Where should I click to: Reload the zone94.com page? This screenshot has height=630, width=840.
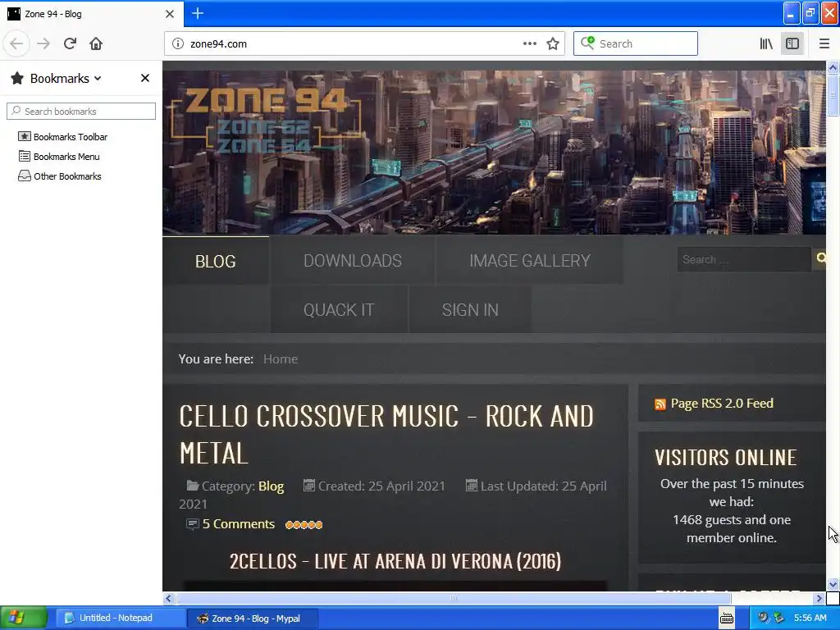(x=70, y=43)
